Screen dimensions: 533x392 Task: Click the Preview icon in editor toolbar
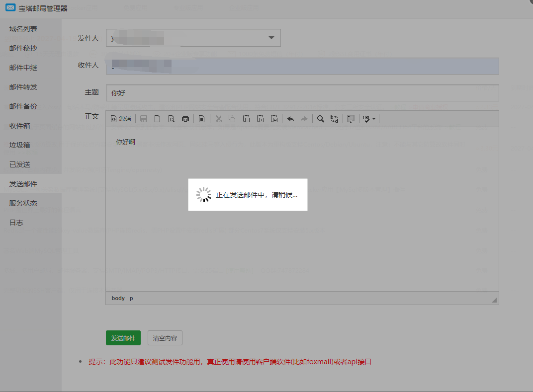click(172, 119)
